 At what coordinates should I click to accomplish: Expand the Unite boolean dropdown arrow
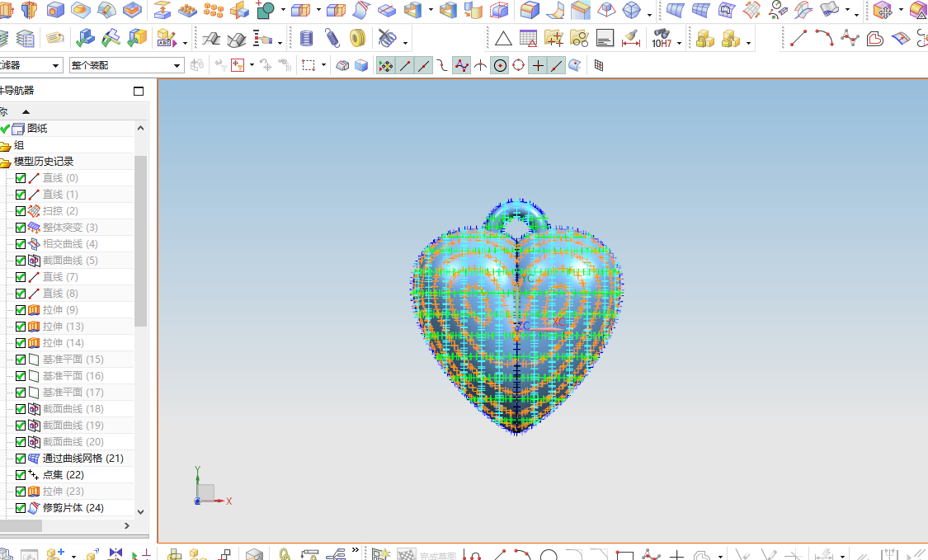283,10
